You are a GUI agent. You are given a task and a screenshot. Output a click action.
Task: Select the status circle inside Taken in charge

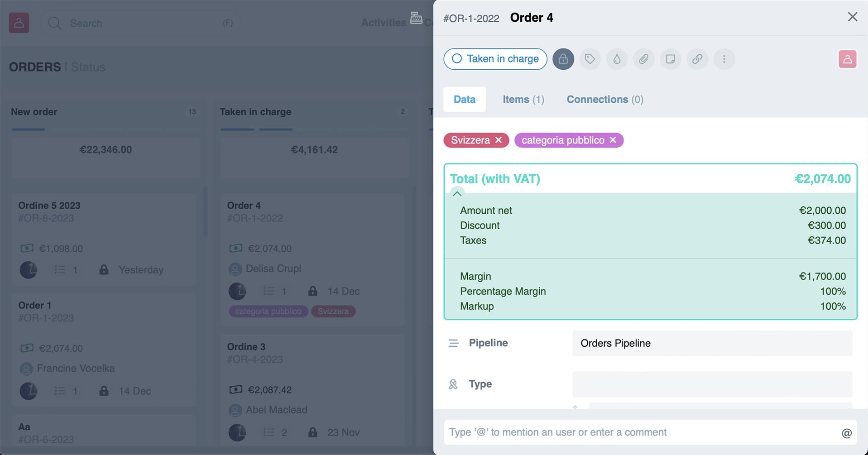457,59
